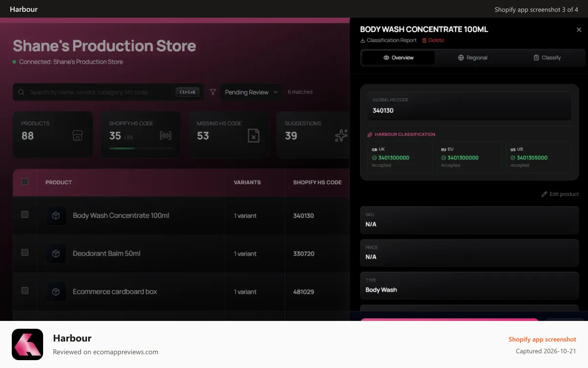This screenshot has width=588, height=368.
Task: Click the clipboard icon on Classify tab
Action: pos(537,58)
